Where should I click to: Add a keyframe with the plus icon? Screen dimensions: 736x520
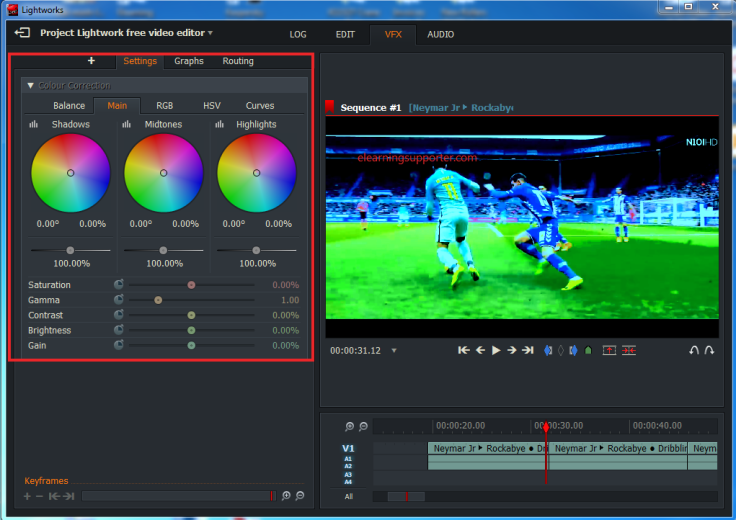27,496
